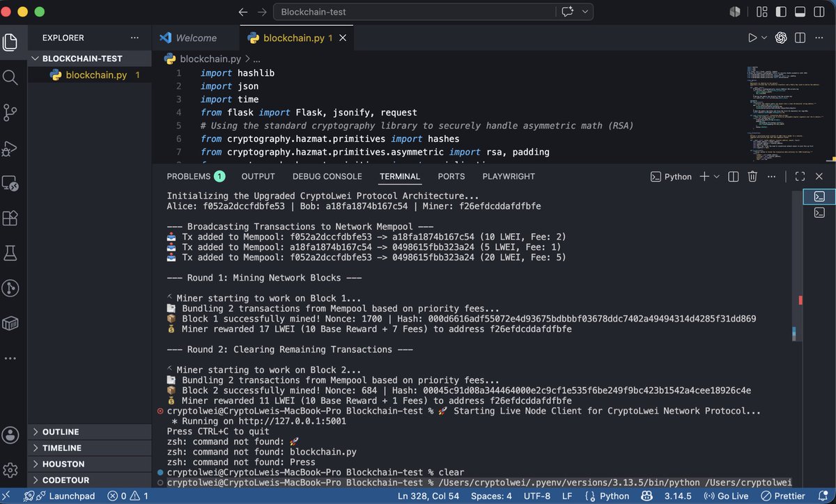Split the terminal
836x504 pixels.
(733, 177)
